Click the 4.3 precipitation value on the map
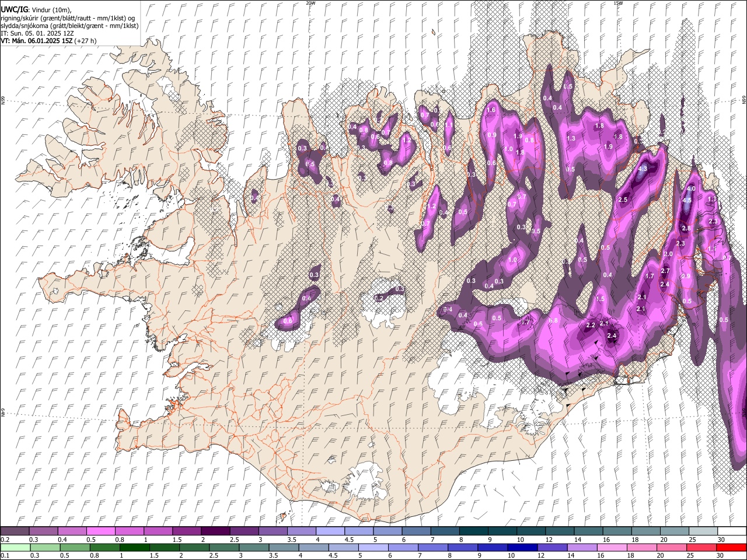 [x=643, y=169]
